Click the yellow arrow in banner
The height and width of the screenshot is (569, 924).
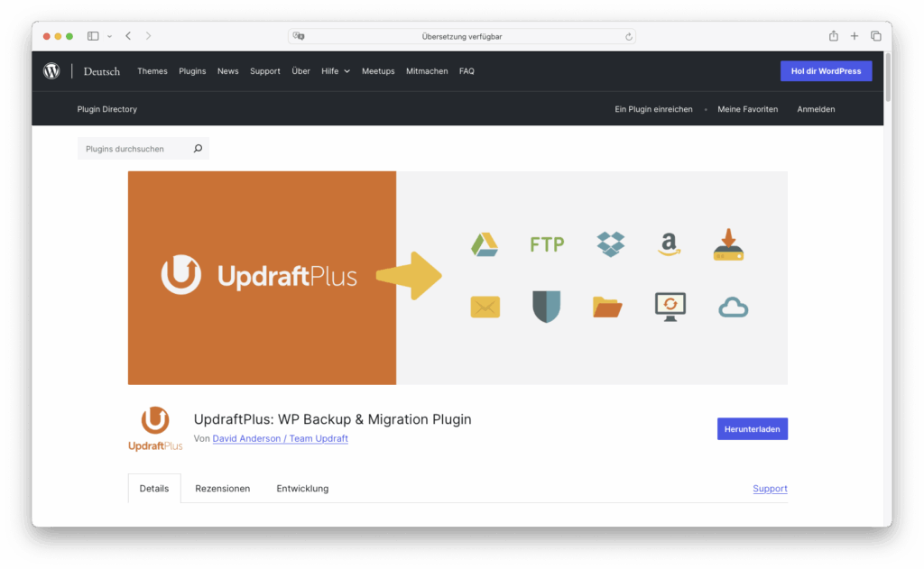coord(409,276)
